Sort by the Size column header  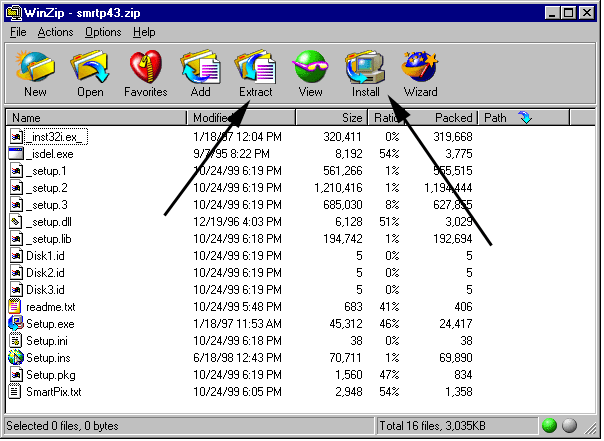point(332,117)
